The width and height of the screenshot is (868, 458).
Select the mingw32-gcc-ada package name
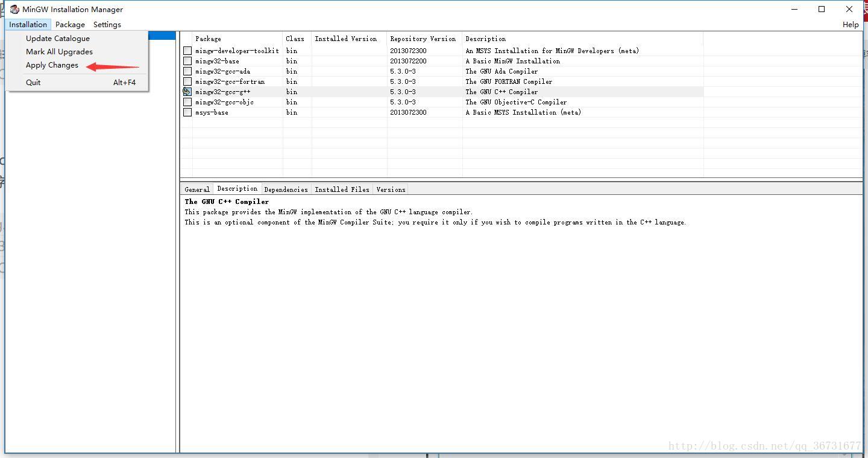click(222, 71)
